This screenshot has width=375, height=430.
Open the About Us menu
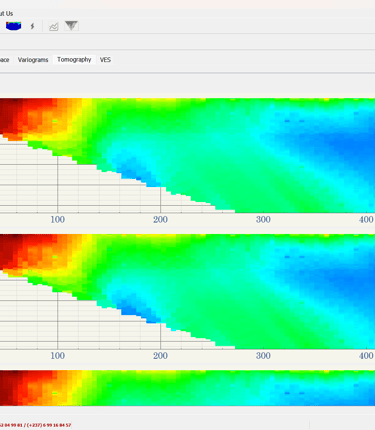(6, 14)
